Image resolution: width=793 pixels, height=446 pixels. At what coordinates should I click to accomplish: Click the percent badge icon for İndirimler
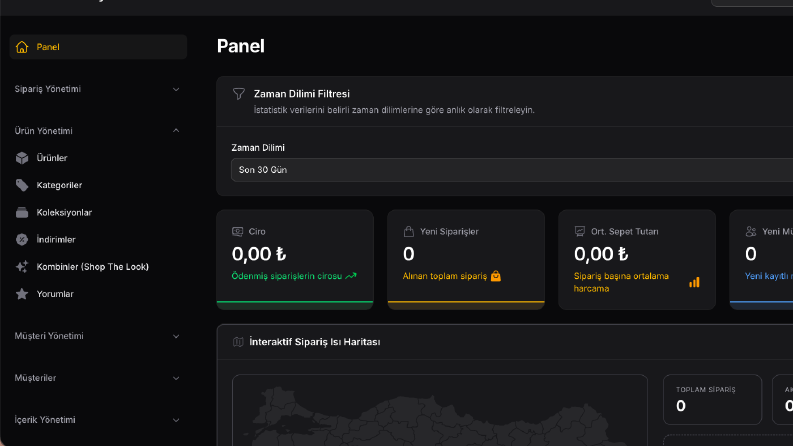(22, 240)
